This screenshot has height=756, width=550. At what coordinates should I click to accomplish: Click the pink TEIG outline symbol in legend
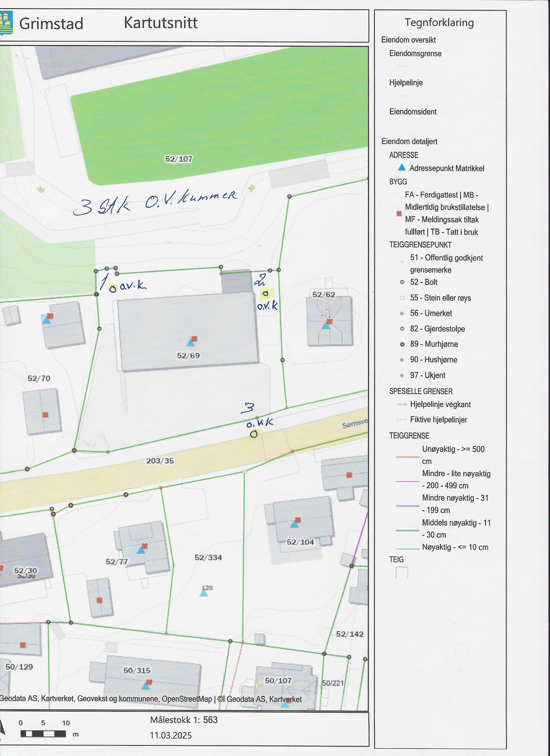pyautogui.click(x=402, y=572)
